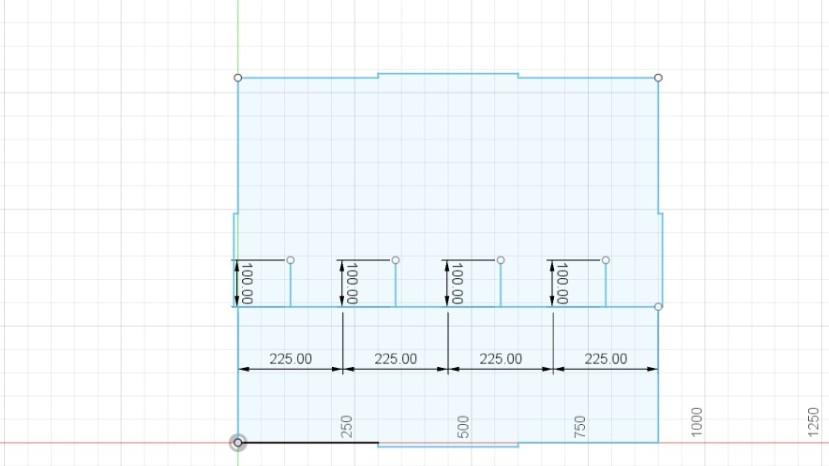The image size is (829, 466).
Task: Pick endpoint atop the rightmost short vertical line
Action: click(606, 260)
